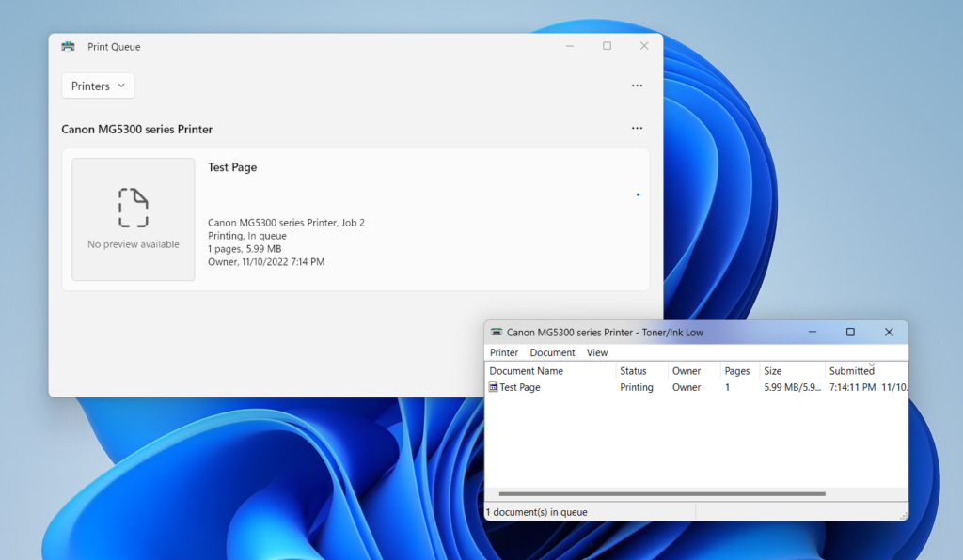Open the Printers dropdown

[97, 85]
